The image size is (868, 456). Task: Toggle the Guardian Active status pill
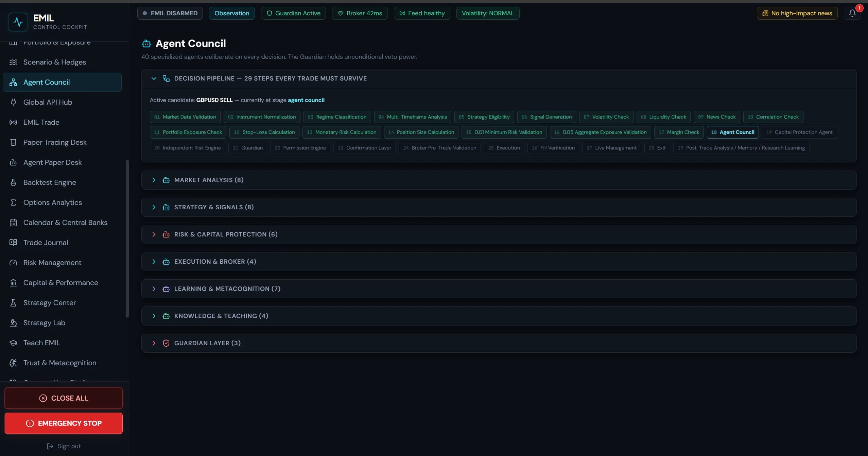(x=293, y=13)
